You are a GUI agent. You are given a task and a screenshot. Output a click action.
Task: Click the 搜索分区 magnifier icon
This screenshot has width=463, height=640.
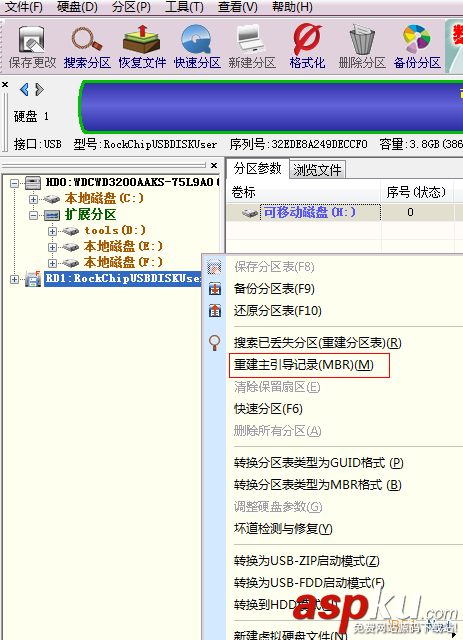tap(87, 40)
